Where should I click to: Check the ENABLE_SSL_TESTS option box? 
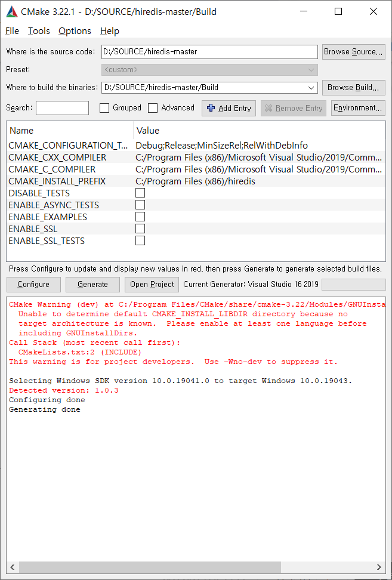coord(140,240)
